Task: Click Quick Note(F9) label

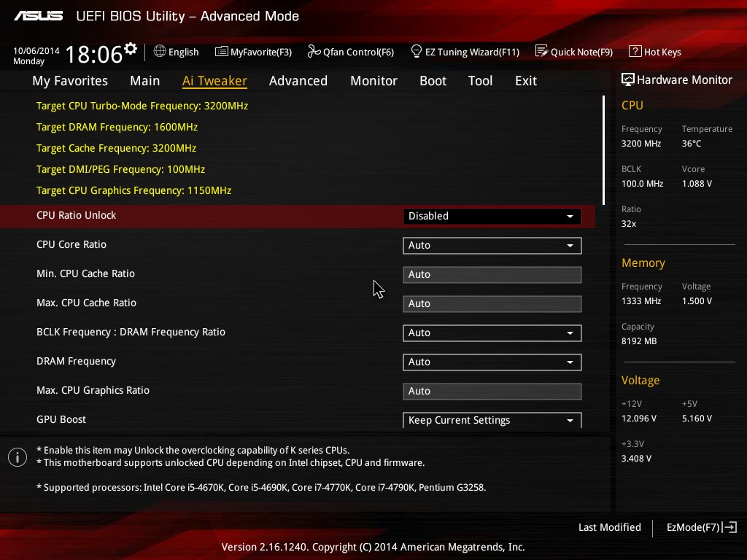Action: tap(581, 52)
